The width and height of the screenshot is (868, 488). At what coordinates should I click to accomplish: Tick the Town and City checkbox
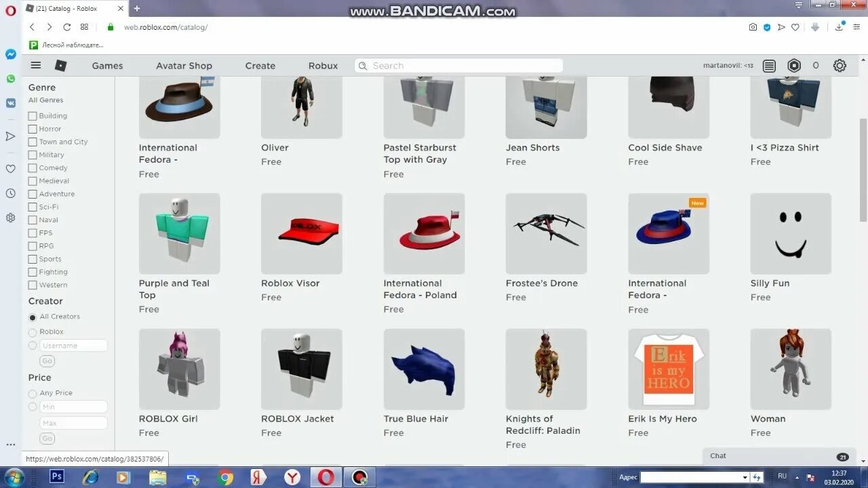(33, 142)
